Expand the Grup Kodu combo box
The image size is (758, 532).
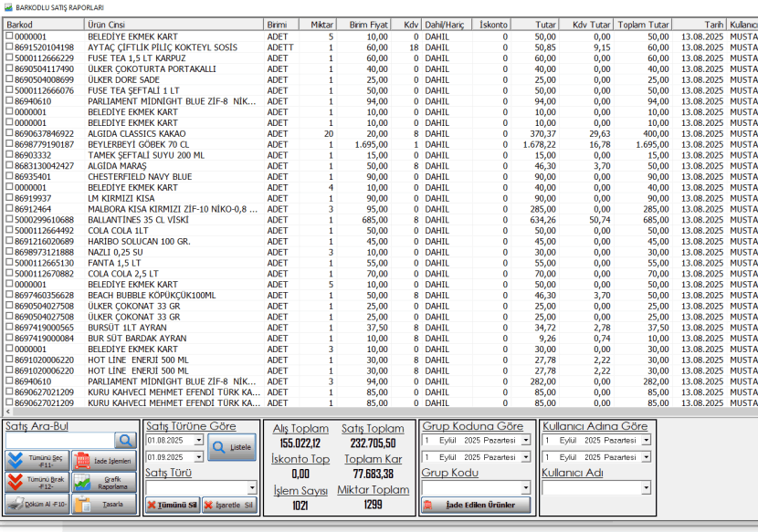point(525,487)
